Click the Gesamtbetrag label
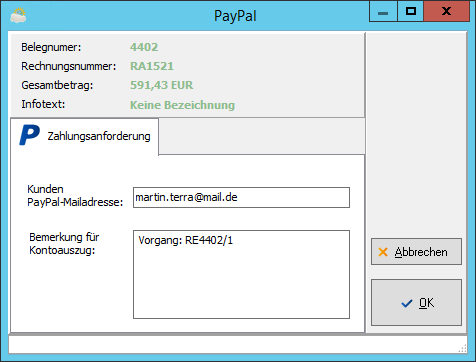 click(57, 85)
